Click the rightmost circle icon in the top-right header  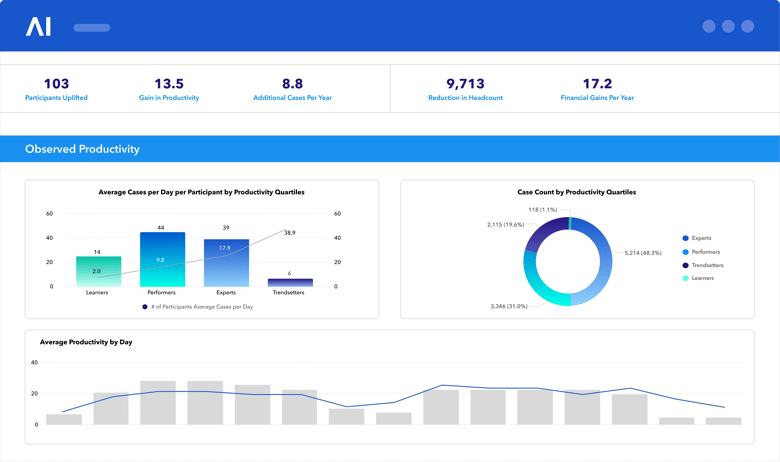(748, 27)
